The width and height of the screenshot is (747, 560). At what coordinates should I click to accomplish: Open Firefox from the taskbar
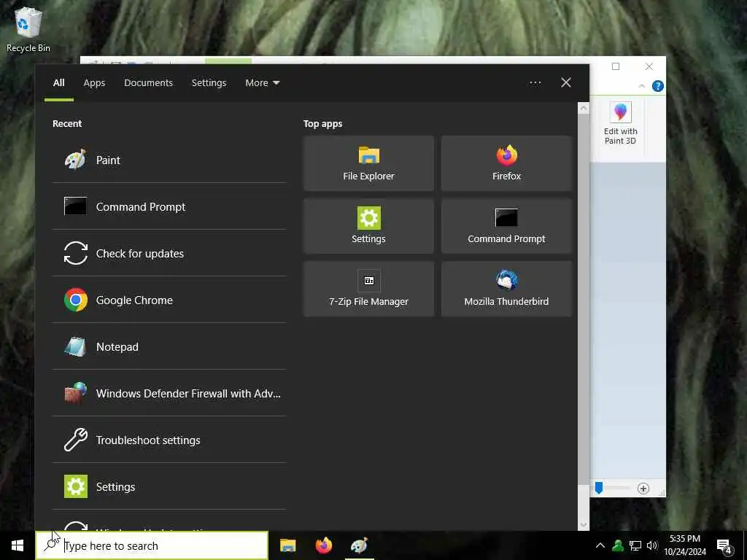pyautogui.click(x=323, y=545)
